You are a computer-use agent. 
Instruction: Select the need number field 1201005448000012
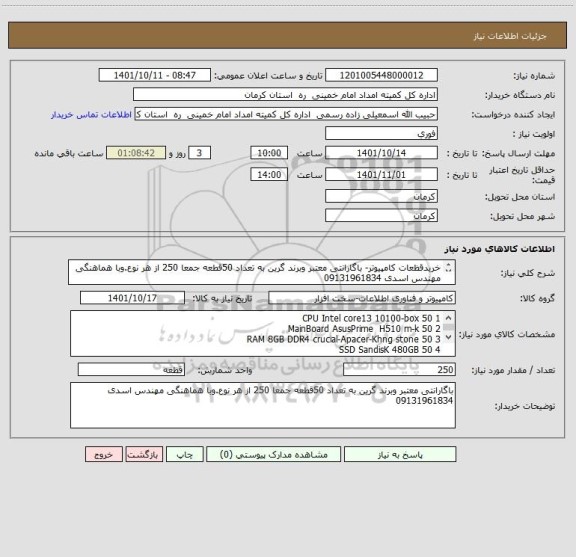[381, 75]
